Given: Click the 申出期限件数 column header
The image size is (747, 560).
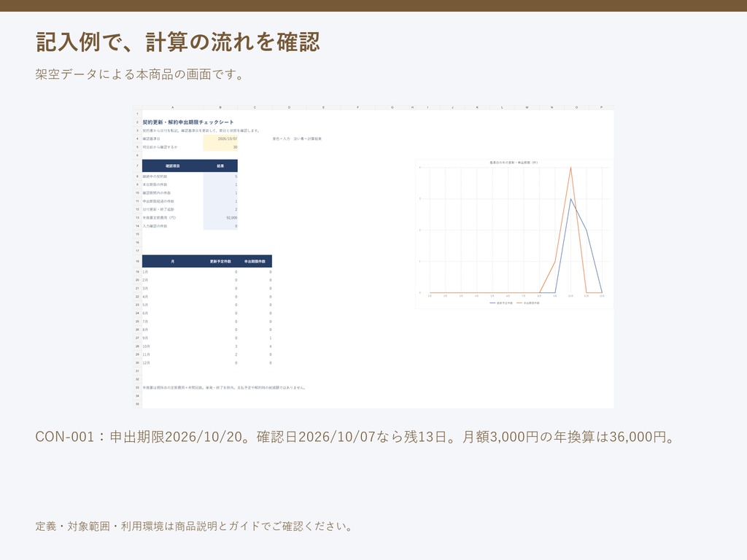Looking at the screenshot, I should pos(255,261).
